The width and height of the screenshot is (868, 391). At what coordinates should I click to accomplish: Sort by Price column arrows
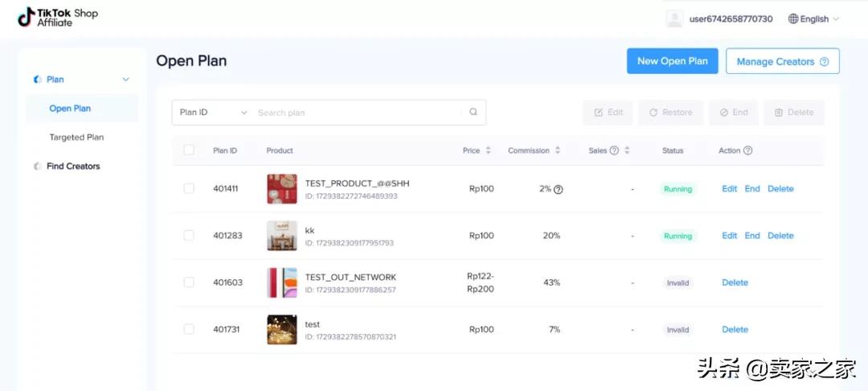click(489, 150)
